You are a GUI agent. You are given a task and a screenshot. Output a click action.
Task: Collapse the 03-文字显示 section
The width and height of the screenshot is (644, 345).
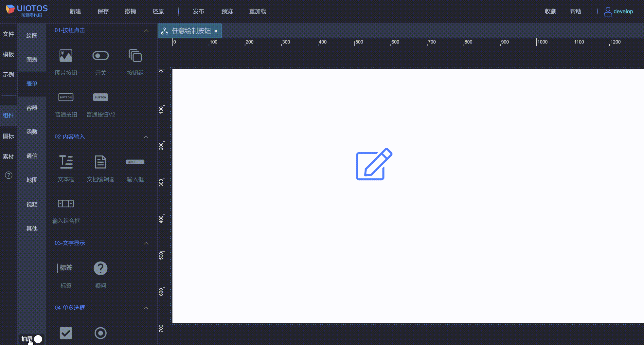146,243
